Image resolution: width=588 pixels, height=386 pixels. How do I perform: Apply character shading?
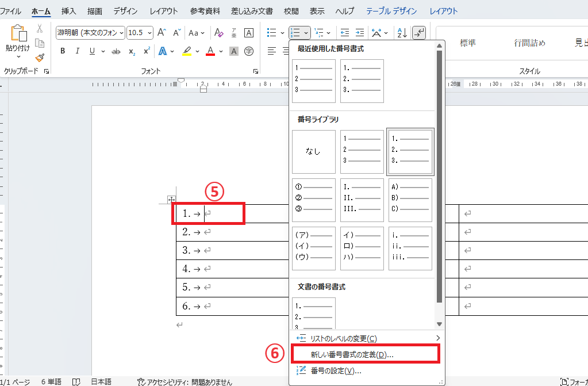[233, 51]
